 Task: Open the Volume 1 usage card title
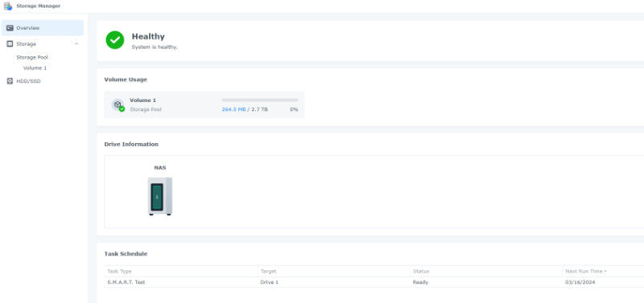pyautogui.click(x=143, y=100)
